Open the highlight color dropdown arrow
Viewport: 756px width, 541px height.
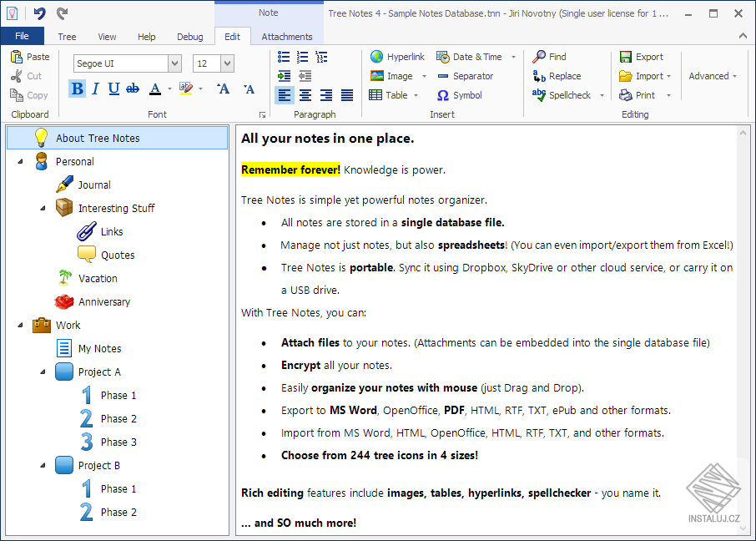click(x=200, y=88)
